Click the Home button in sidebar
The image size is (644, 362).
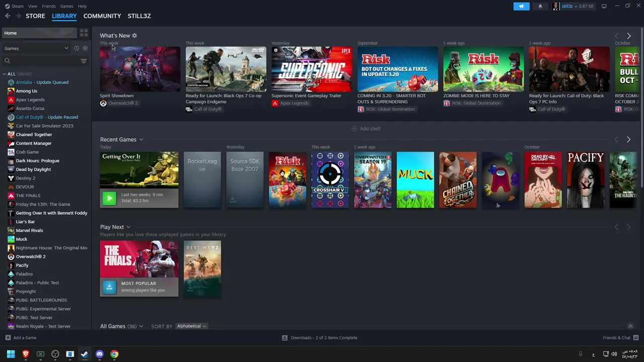39,33
